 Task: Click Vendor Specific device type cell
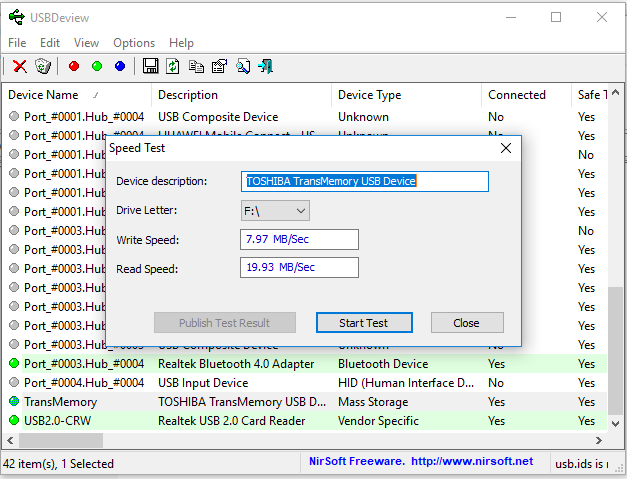pyautogui.click(x=378, y=421)
